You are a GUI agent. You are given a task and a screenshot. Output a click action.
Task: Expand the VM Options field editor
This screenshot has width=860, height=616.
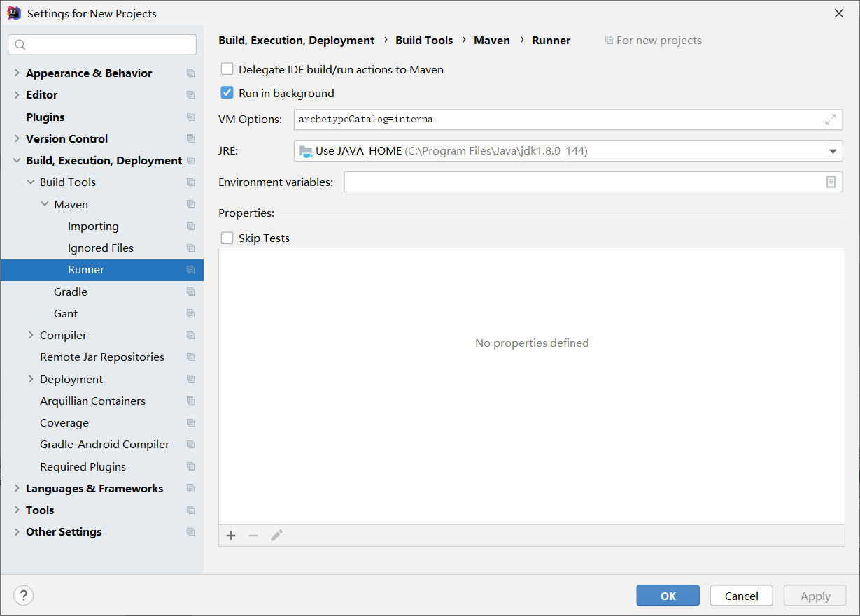point(830,120)
